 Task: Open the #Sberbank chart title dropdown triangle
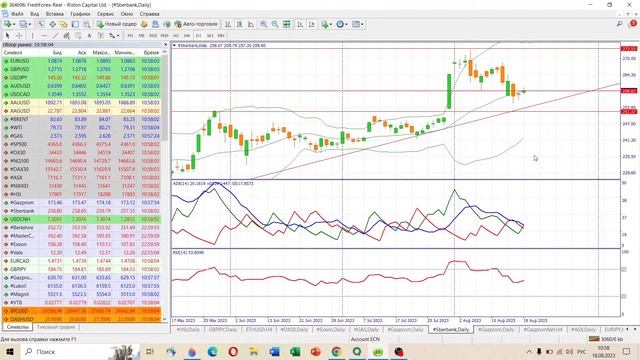click(174, 45)
